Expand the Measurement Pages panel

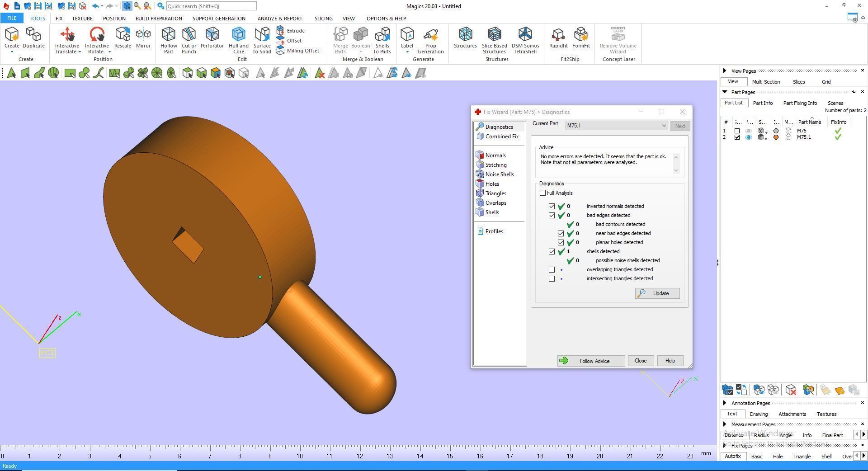(725, 424)
